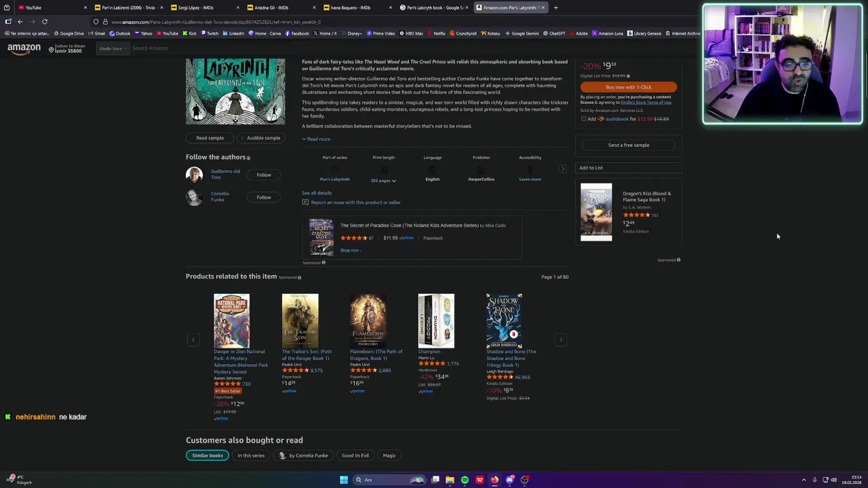Viewport: 868px width, 488px height.
Task: Open the Pan's Labyrinth series link
Action: click(335, 179)
